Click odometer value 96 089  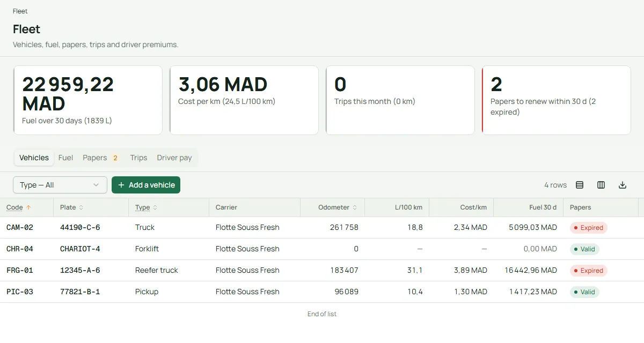[347, 292]
